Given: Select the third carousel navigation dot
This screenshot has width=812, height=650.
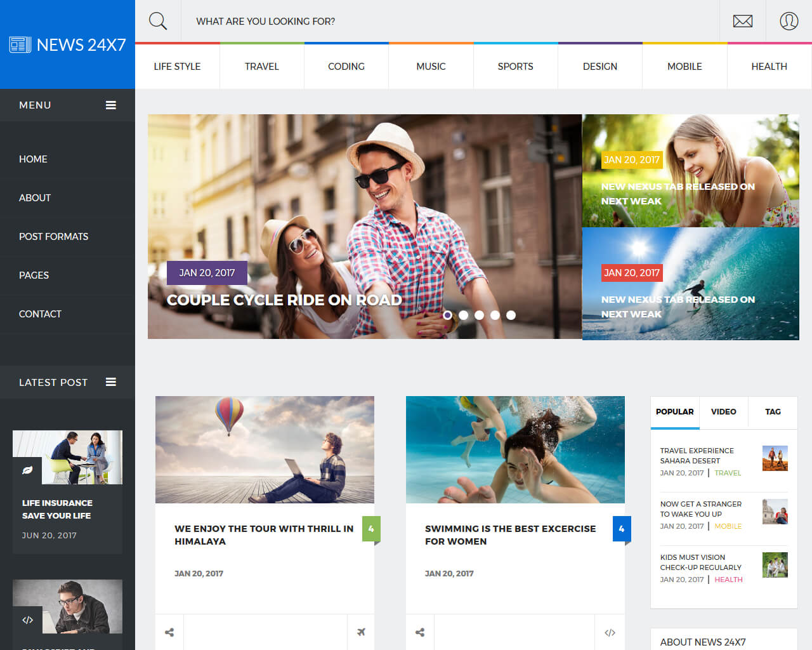Looking at the screenshot, I should pos(480,315).
